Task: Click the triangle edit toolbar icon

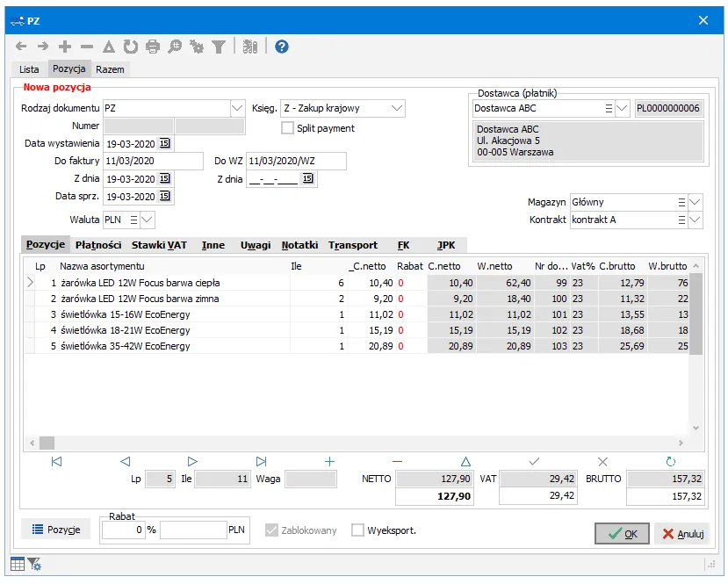Action: pos(109,47)
